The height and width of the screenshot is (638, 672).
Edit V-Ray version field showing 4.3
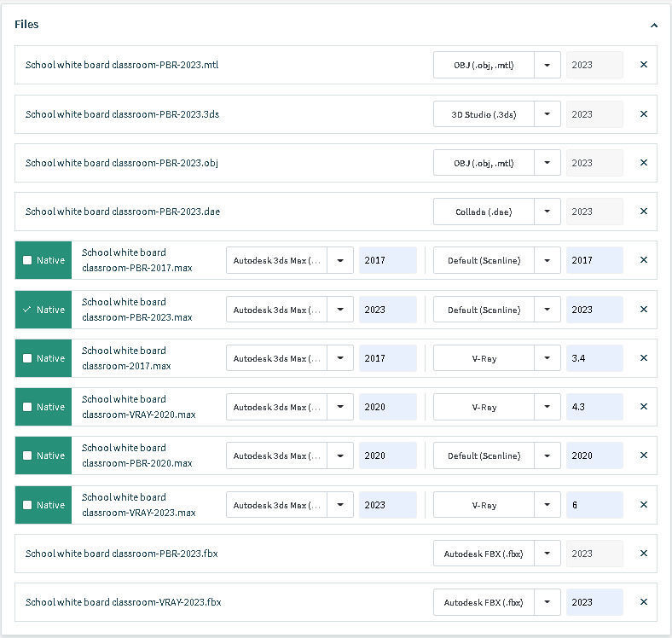(x=594, y=407)
